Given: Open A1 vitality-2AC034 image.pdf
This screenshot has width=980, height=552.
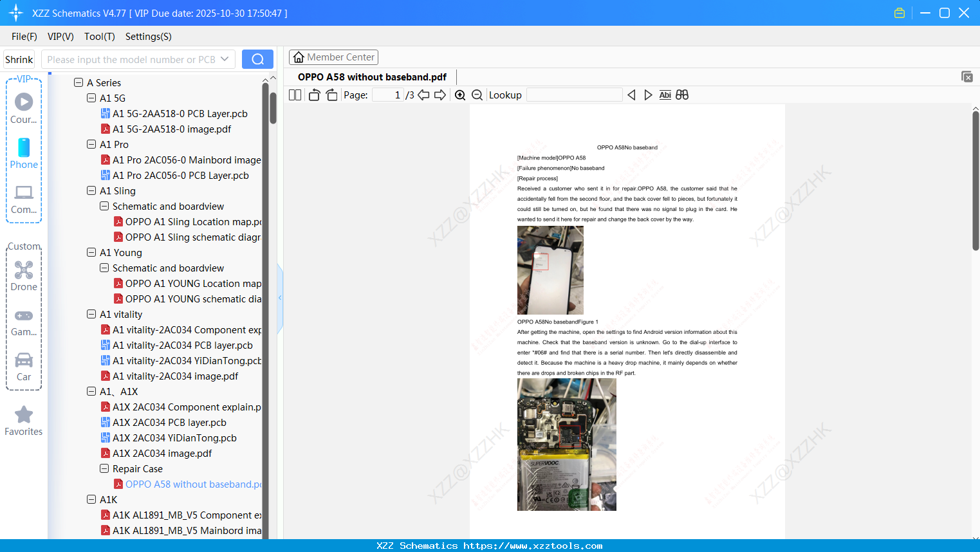Looking at the screenshot, I should click(x=169, y=376).
